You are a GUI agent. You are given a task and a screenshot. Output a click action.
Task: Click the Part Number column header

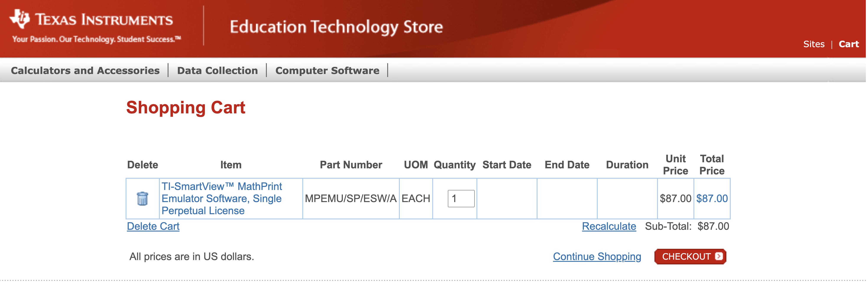point(351,165)
